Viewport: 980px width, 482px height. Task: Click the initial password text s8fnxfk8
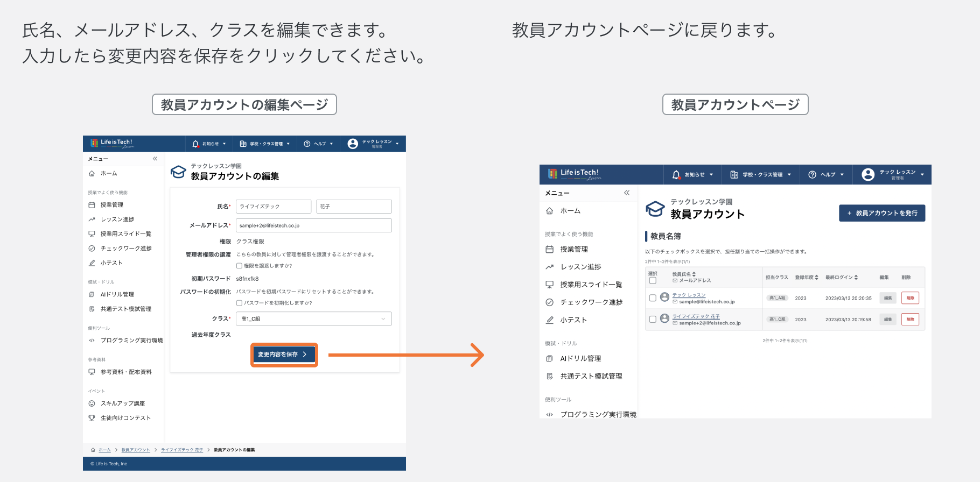point(247,279)
